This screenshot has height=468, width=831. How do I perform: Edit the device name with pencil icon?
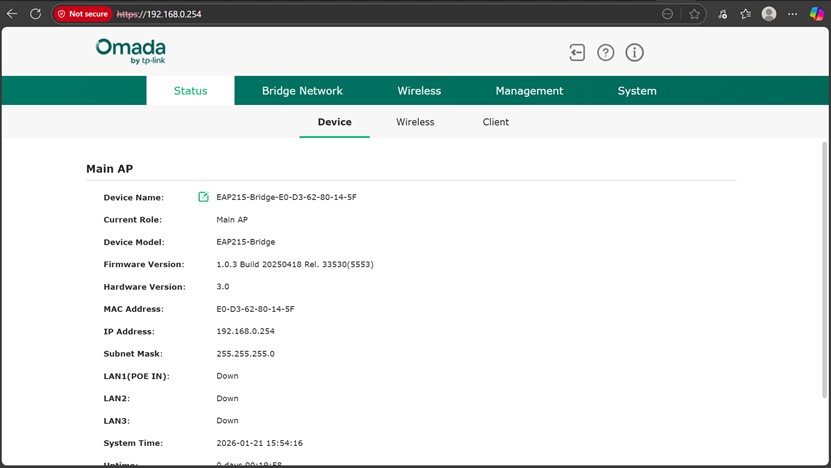(203, 197)
